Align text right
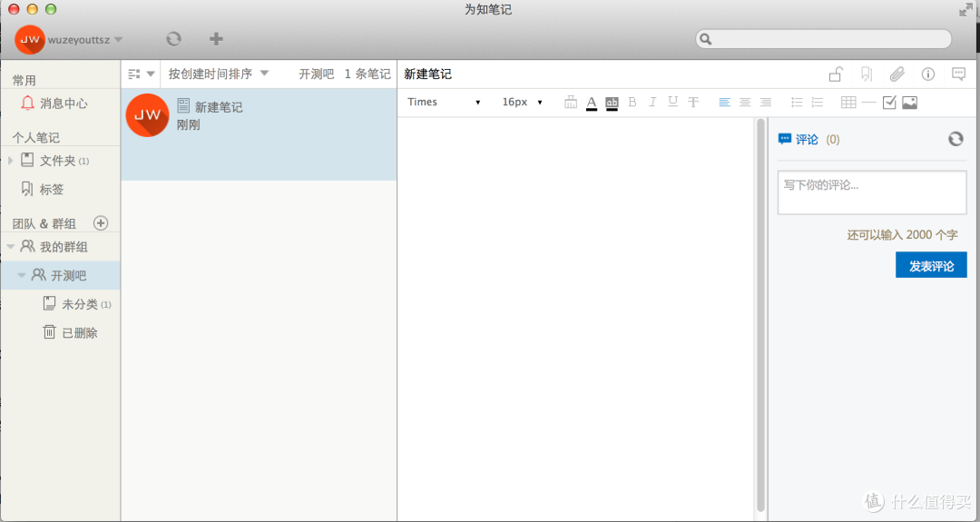Viewport: 980px width, 522px height. [x=765, y=102]
